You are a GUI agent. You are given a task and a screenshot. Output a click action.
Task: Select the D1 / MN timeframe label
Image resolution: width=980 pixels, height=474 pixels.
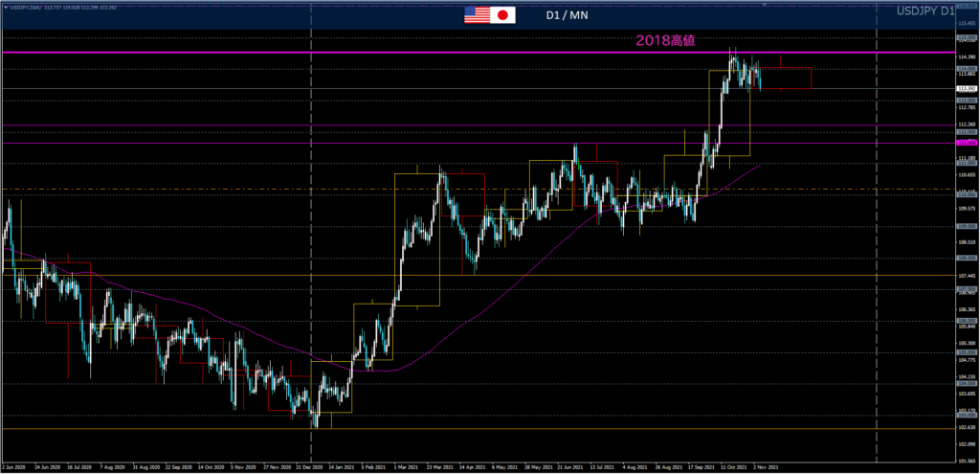(567, 15)
